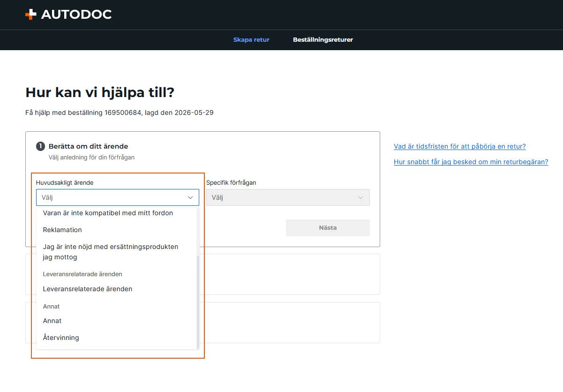Open 'Hur snabbt får jag besked' link

[x=471, y=162]
